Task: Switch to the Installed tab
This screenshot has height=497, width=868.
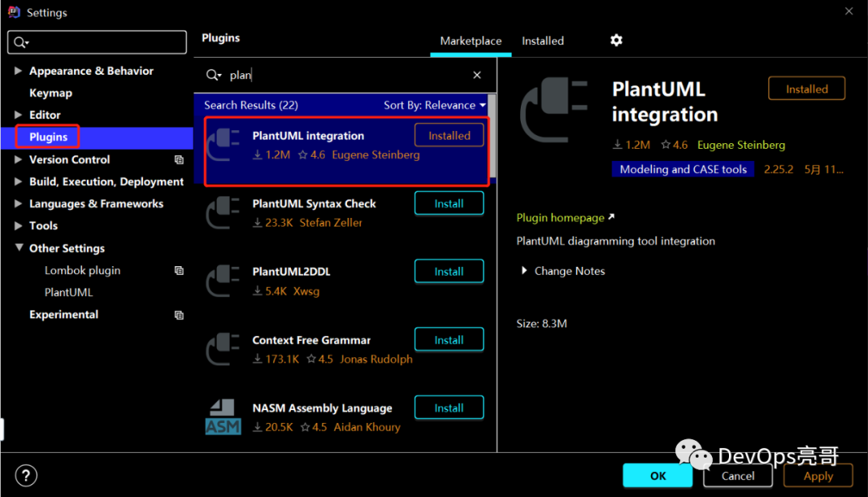Action: (x=542, y=41)
